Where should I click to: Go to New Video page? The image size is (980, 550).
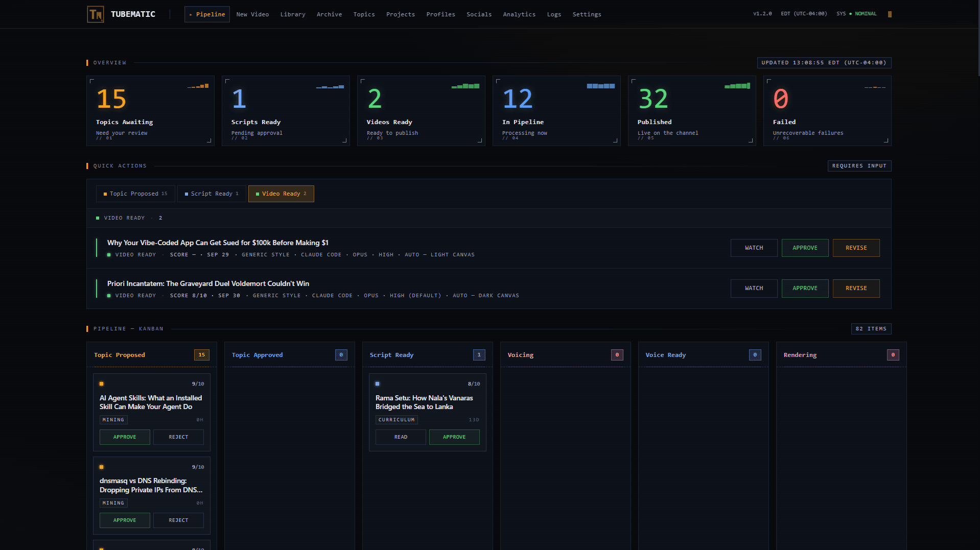[252, 14]
